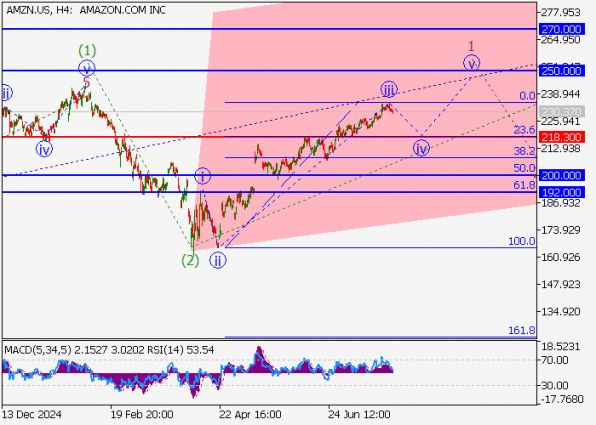Select the 186.932 price axis label
Image resolution: width=596 pixels, height=425 pixels.
tap(561, 203)
